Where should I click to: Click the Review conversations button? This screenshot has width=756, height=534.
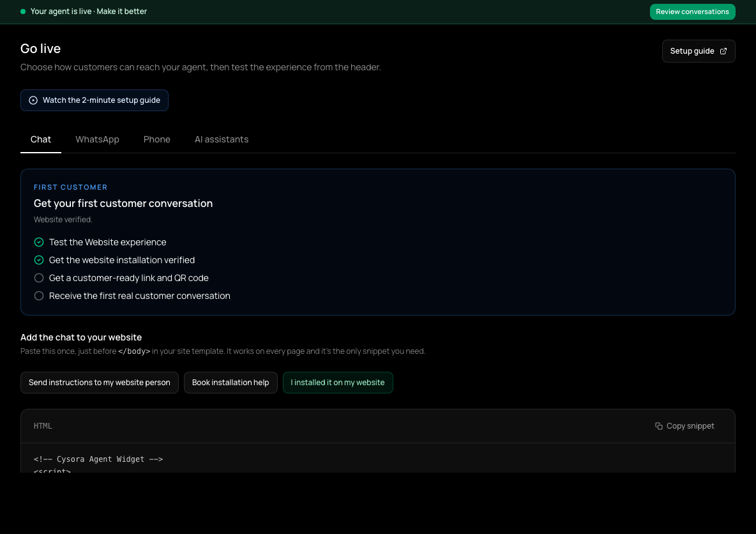click(692, 11)
